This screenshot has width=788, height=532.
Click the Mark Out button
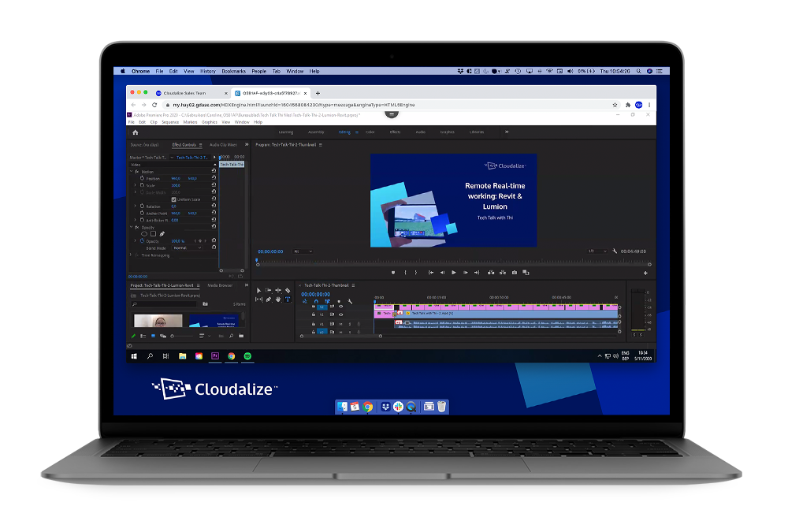(x=416, y=273)
